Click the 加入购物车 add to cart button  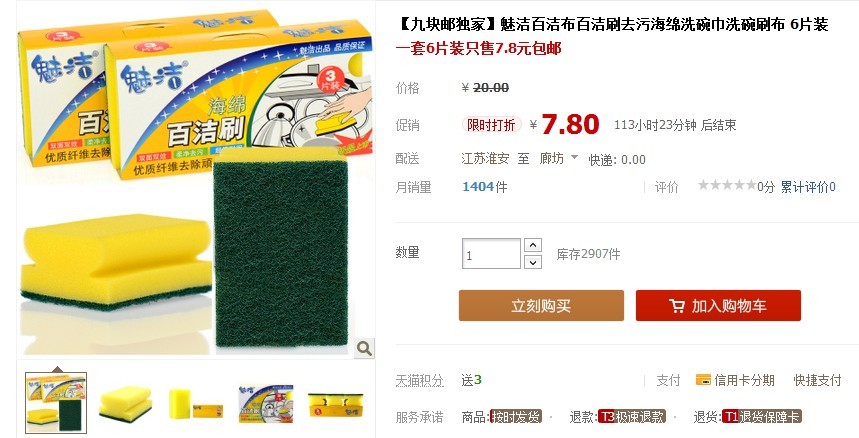click(718, 306)
